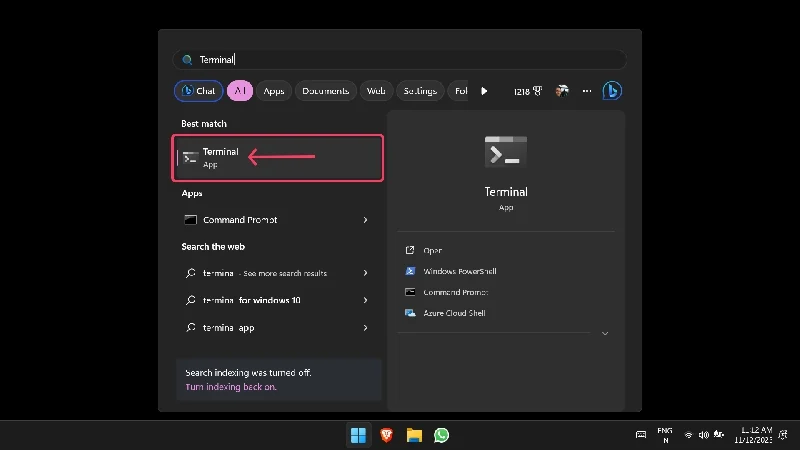Viewport: 800px width, 450px height.
Task: Click the Azure Cloud Shell icon
Action: pyautogui.click(x=410, y=313)
